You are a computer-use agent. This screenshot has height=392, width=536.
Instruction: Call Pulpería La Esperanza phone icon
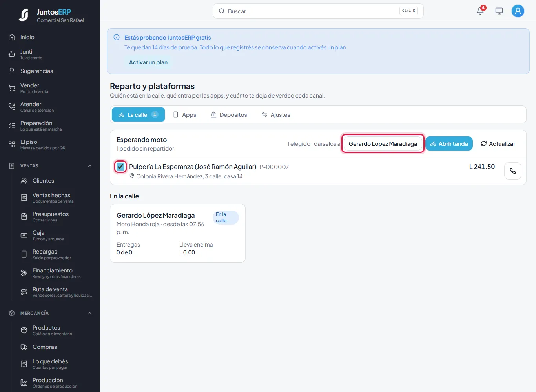[513, 171]
